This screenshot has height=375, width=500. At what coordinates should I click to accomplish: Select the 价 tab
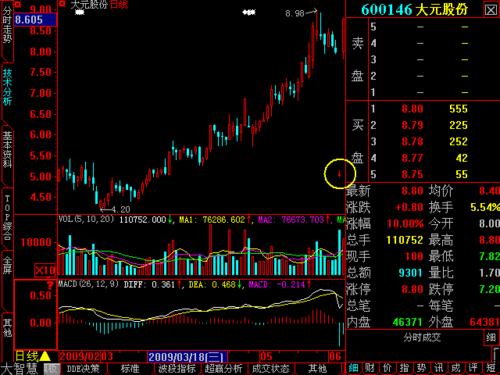(387, 368)
